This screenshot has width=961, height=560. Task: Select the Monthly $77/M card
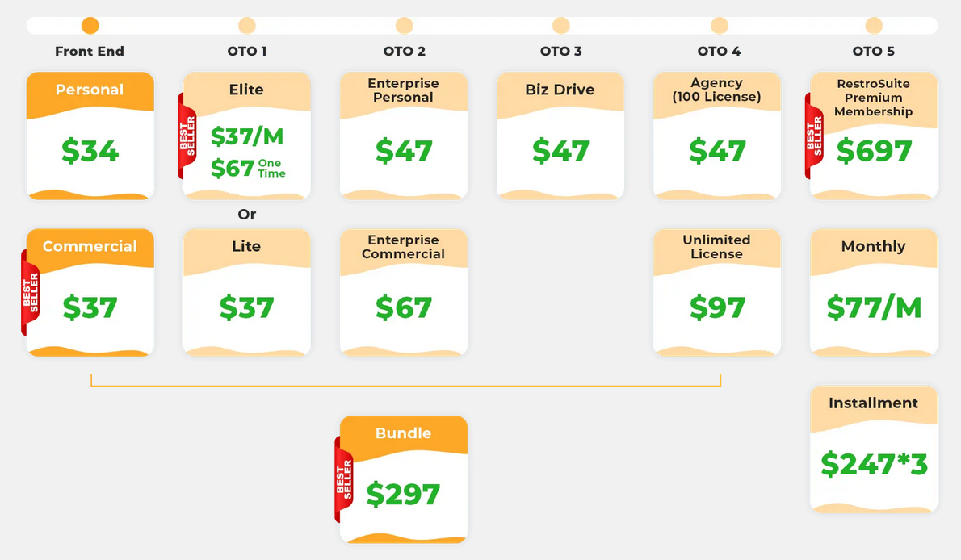pyautogui.click(x=874, y=293)
